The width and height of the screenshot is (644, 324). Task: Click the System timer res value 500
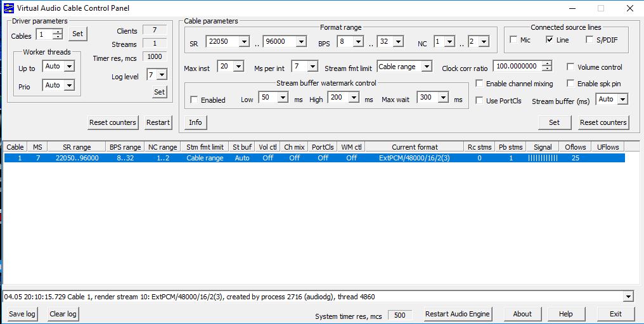[x=399, y=315]
